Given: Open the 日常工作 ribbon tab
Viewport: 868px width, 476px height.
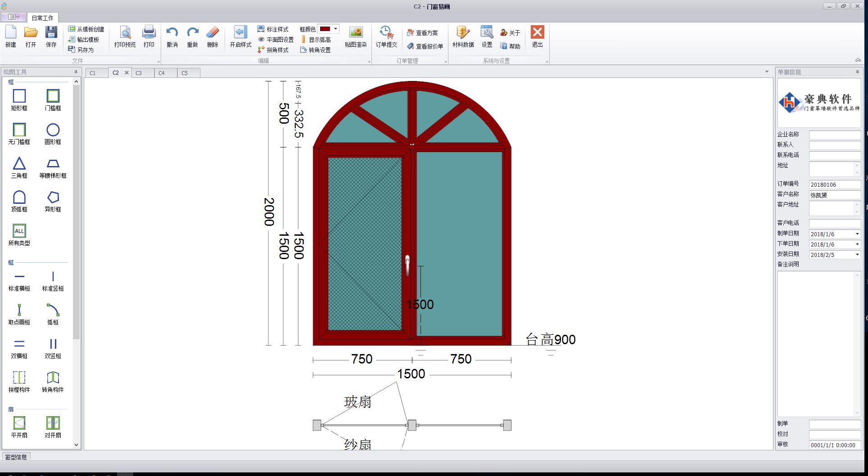Looking at the screenshot, I should 42,18.
